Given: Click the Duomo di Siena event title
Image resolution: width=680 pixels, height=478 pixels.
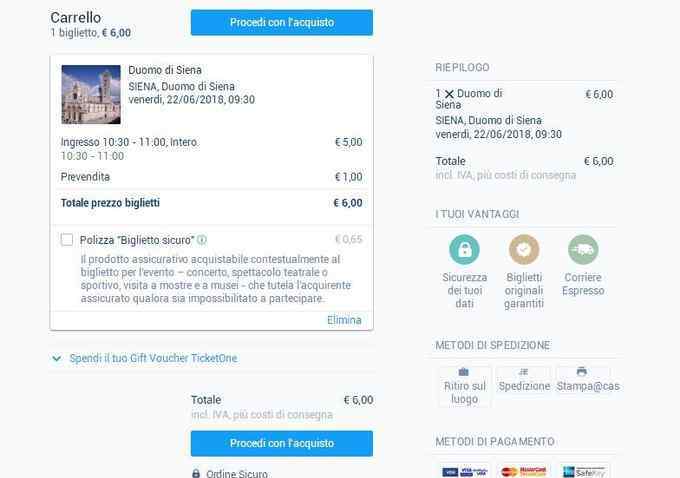Looking at the screenshot, I should (165, 70).
